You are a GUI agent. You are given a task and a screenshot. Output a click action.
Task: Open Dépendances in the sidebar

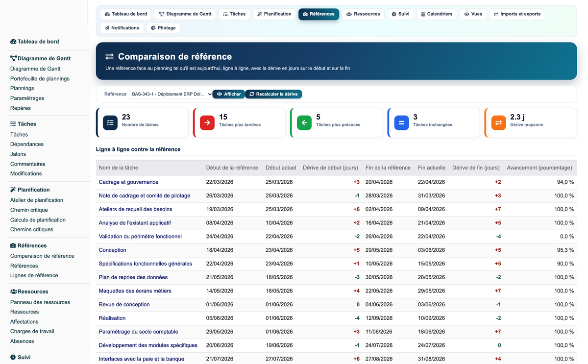(x=27, y=144)
